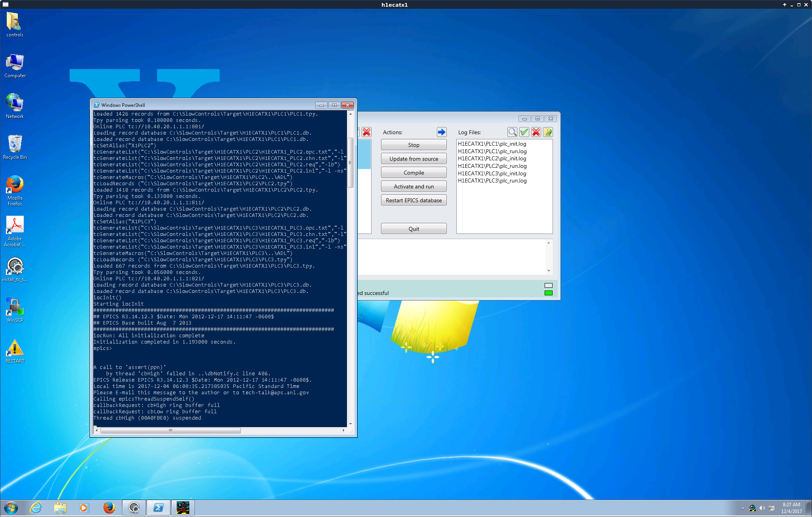Switch to PowerShell in the taskbar
This screenshot has height=517, width=812.
click(x=158, y=507)
